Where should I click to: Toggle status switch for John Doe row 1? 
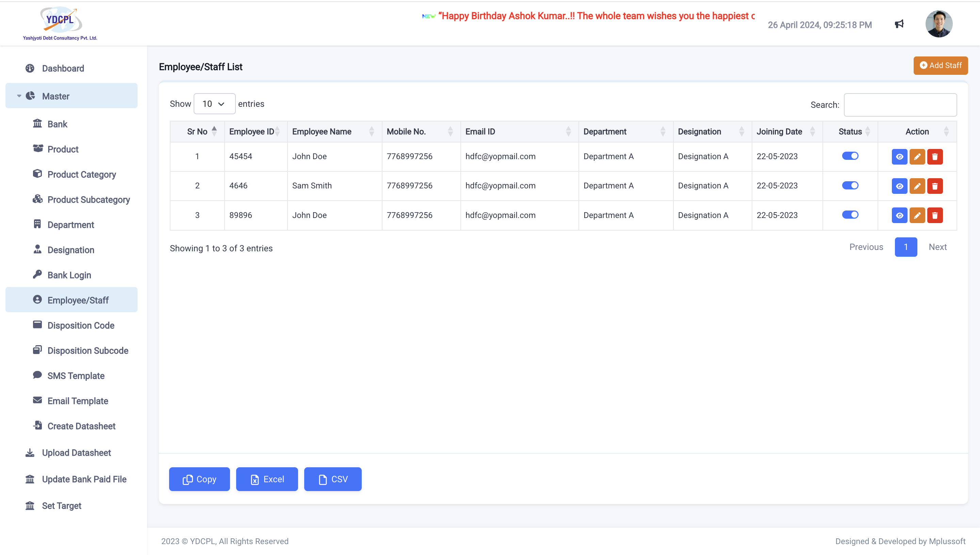850,156
